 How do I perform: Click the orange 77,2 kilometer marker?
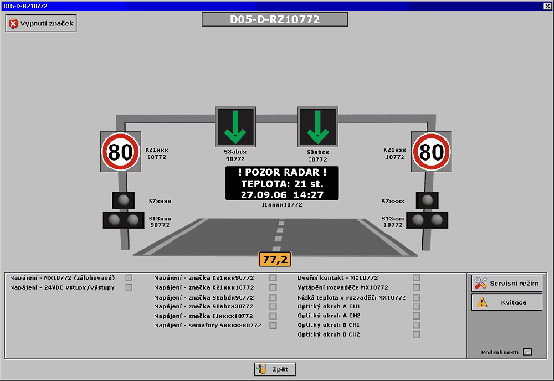(275, 259)
